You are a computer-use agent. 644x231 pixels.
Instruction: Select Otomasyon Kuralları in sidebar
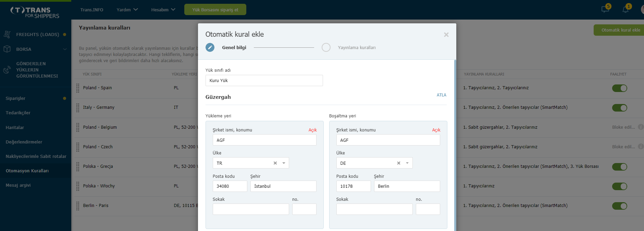(27, 171)
